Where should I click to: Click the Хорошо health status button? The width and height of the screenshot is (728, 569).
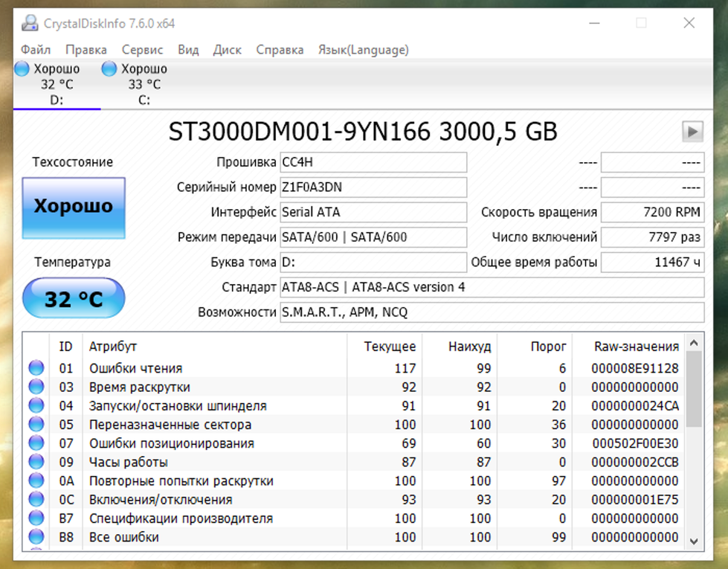pos(73,207)
